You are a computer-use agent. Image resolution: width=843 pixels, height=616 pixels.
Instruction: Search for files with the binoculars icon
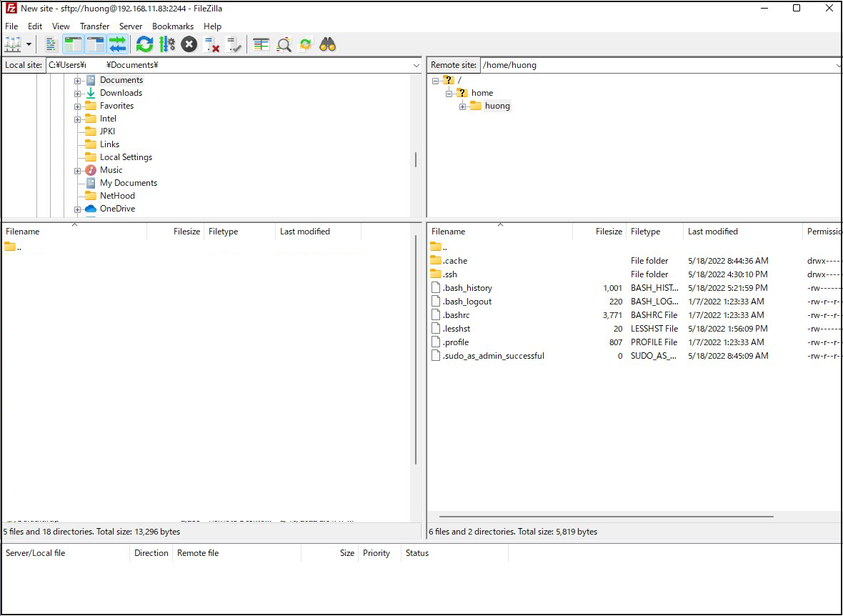click(x=327, y=44)
